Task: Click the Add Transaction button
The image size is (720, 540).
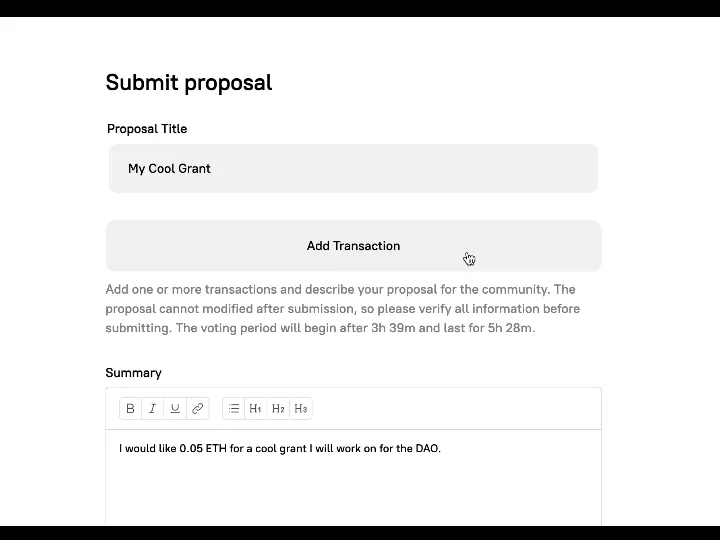Action: [x=353, y=246]
